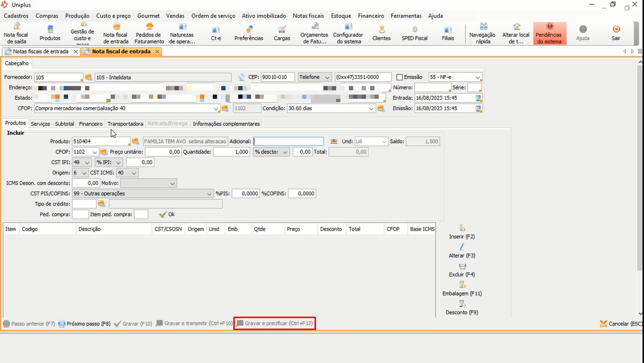The image size is (644, 363).
Task: Click Gravar e precificar (Ctrl+F12) button
Action: pyautogui.click(x=275, y=324)
